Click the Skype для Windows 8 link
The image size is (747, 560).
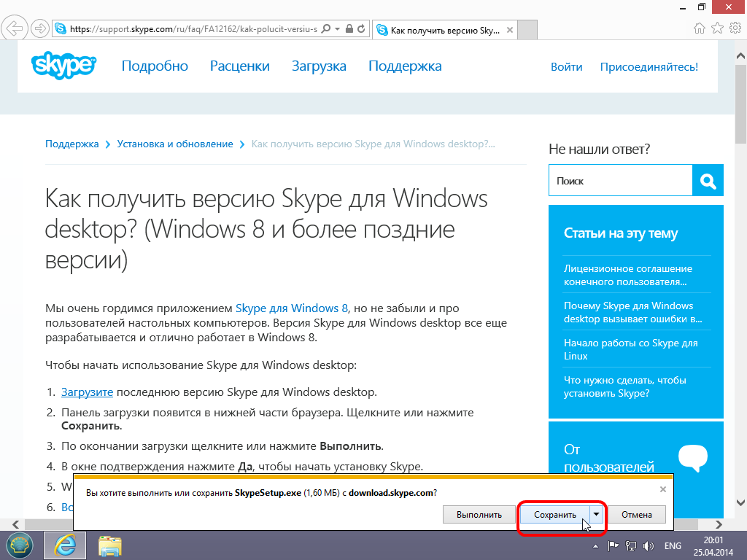pyautogui.click(x=292, y=308)
